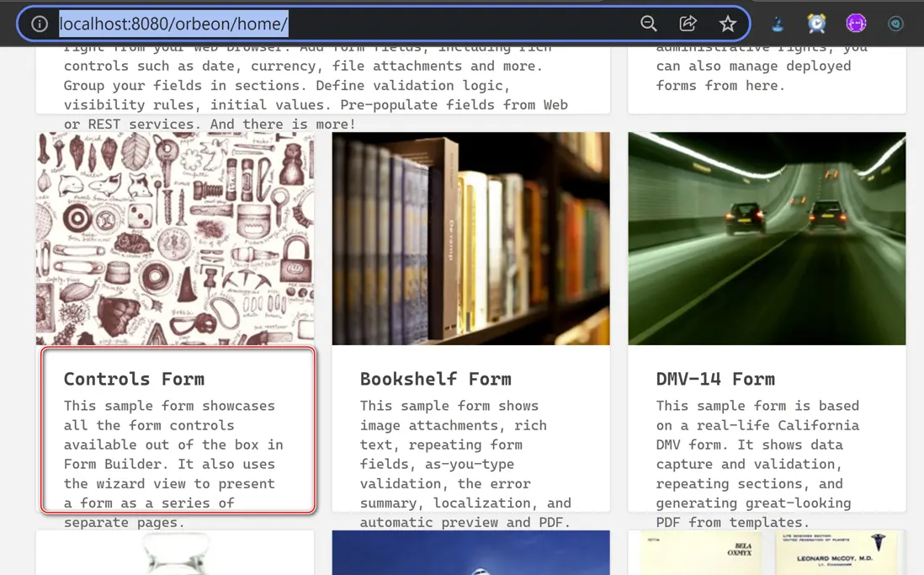Open the wizard hat extension icon

[778, 24]
